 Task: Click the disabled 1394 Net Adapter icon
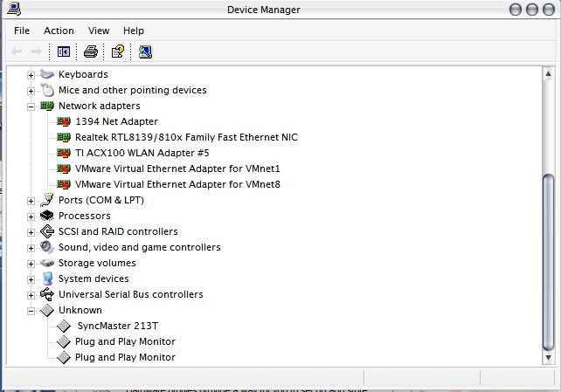coord(64,121)
